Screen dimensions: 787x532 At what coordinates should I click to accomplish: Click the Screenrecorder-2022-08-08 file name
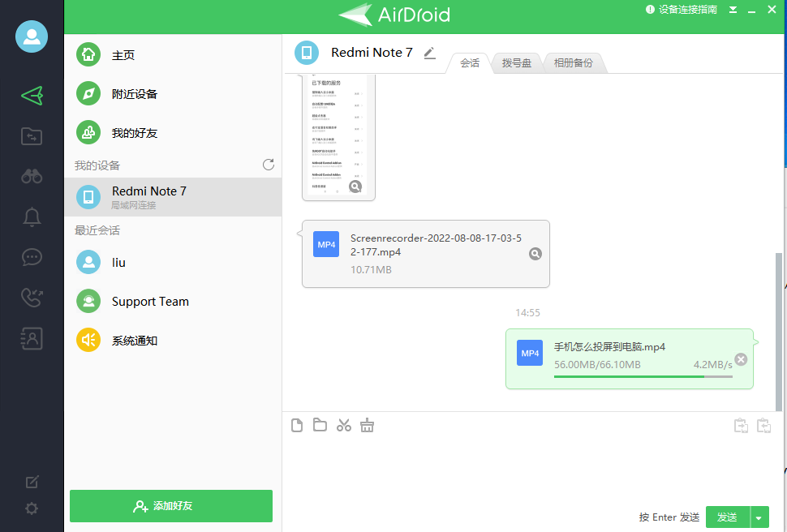[x=436, y=245]
